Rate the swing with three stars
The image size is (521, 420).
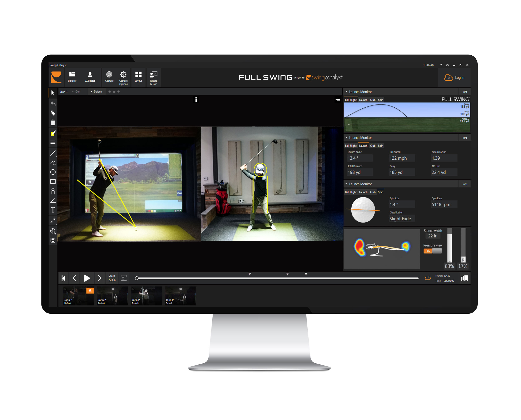tap(118, 91)
